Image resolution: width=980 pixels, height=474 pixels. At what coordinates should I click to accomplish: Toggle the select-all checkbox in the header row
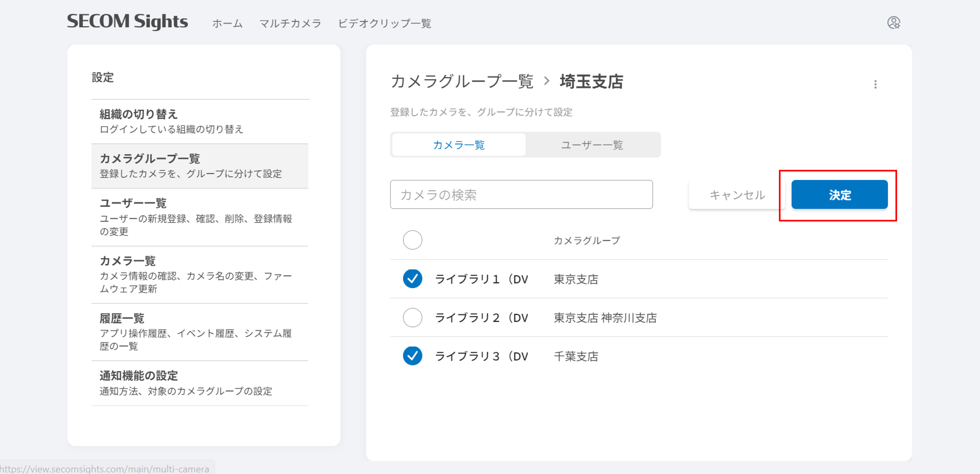tap(412, 240)
